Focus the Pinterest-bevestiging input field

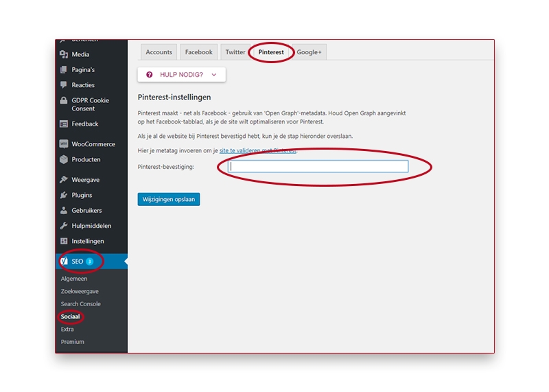click(x=318, y=167)
